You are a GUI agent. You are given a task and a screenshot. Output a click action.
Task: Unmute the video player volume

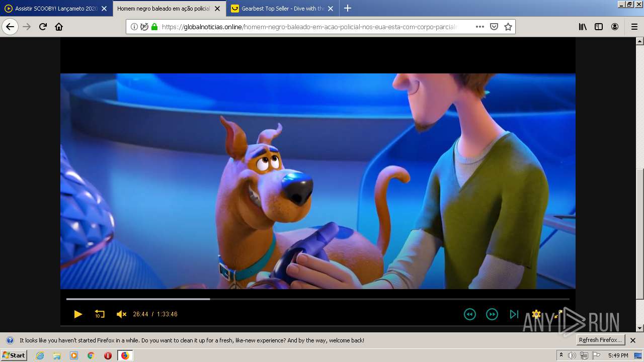click(x=121, y=314)
